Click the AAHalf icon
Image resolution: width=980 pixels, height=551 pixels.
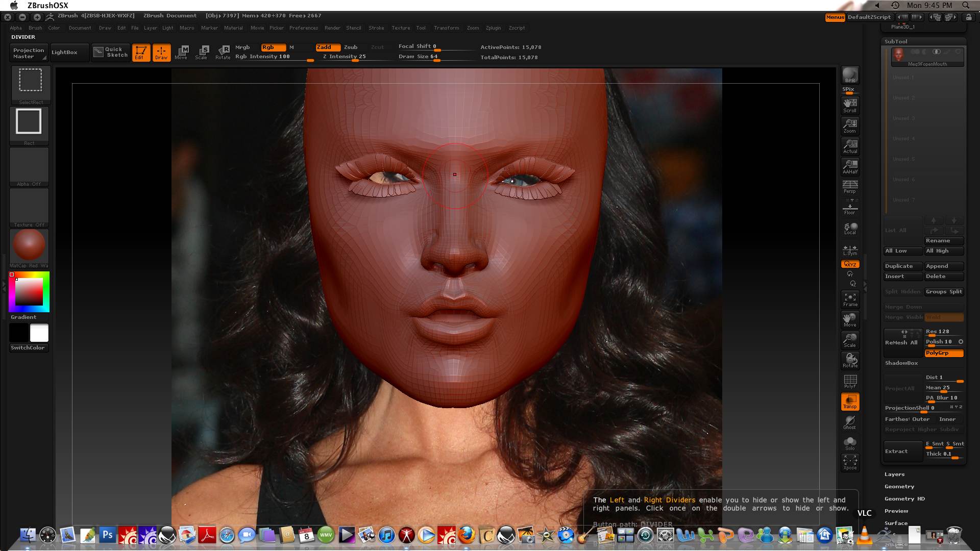(x=850, y=167)
